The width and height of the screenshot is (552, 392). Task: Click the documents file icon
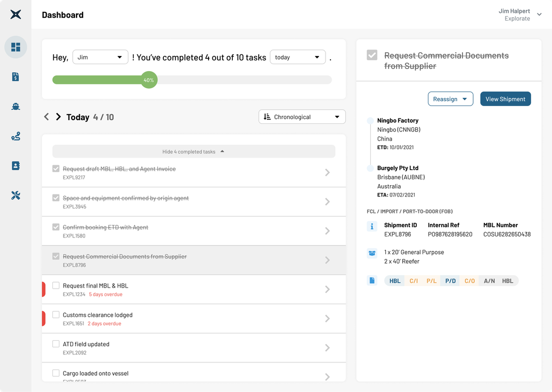372,281
